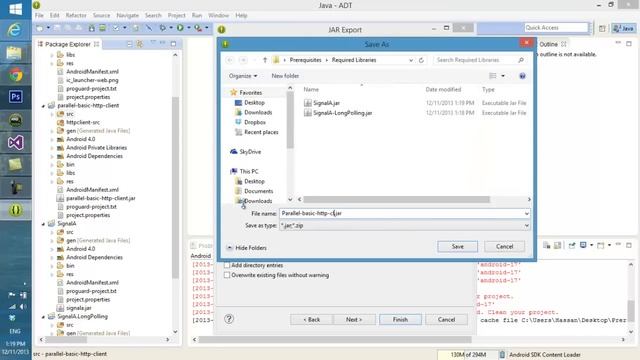Toggle Link with Editor in Package Explorer
Viewport: 640px width, 360px height.
(140, 44)
